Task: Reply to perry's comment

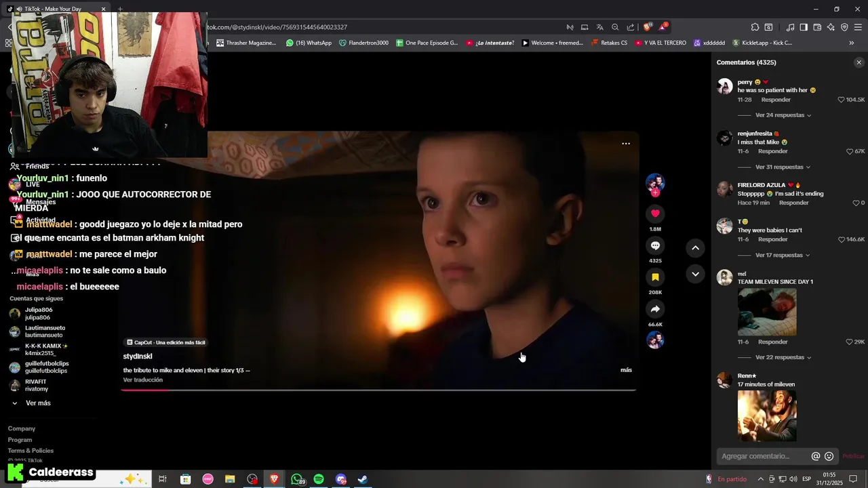Action: pyautogui.click(x=776, y=100)
